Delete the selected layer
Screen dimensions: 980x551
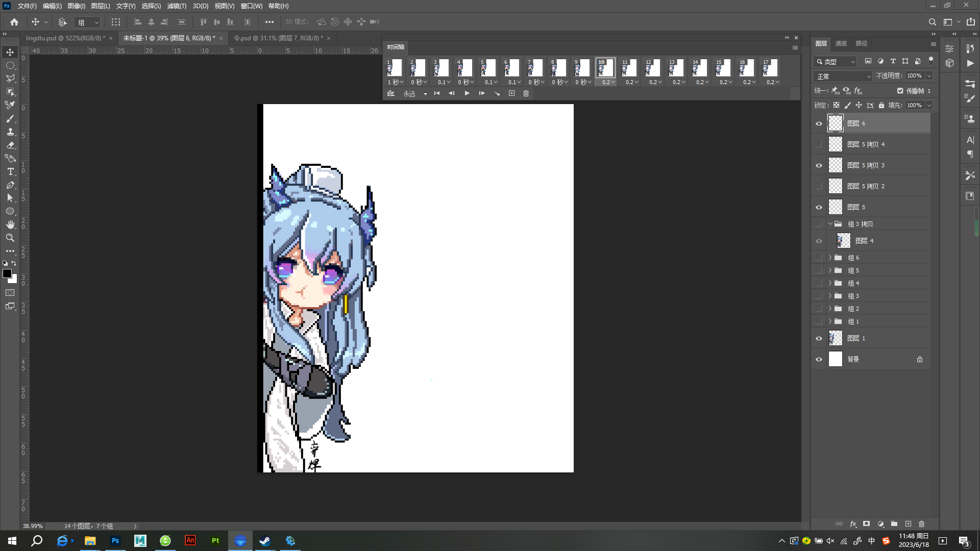coord(922,524)
